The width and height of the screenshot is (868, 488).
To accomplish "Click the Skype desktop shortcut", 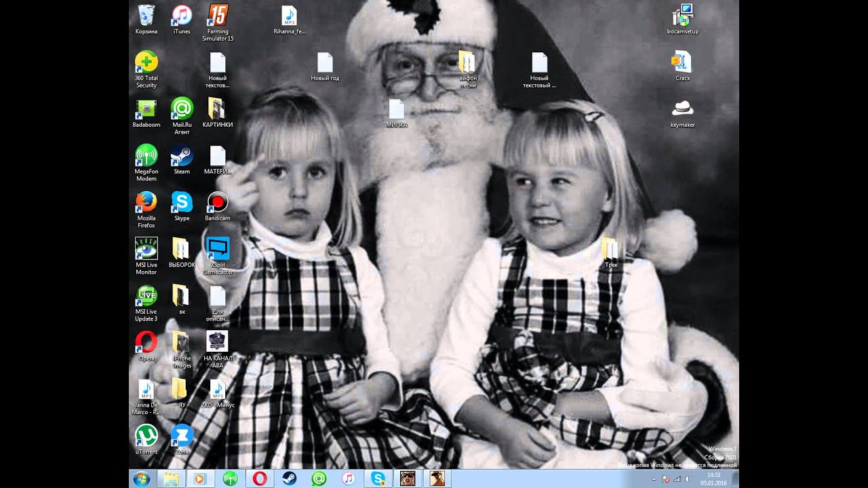I will tap(182, 207).
